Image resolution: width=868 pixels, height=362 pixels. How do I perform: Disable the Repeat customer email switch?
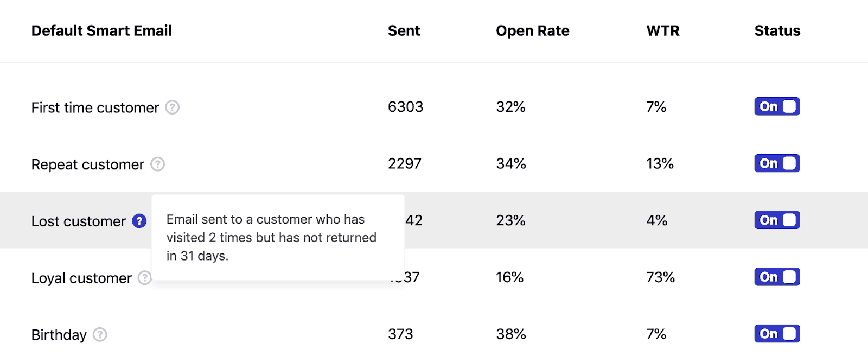coord(777,163)
